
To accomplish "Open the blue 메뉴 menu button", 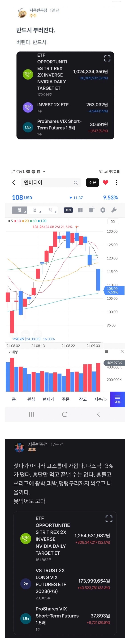I will (117, 399).
